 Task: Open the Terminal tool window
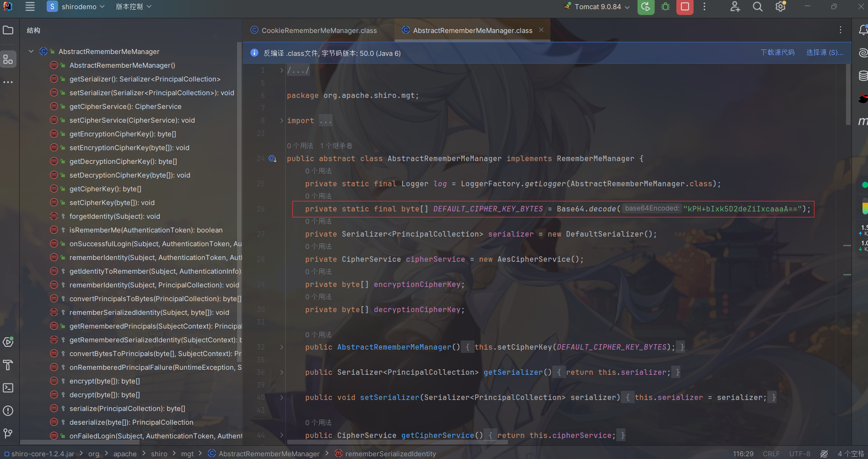(x=8, y=388)
